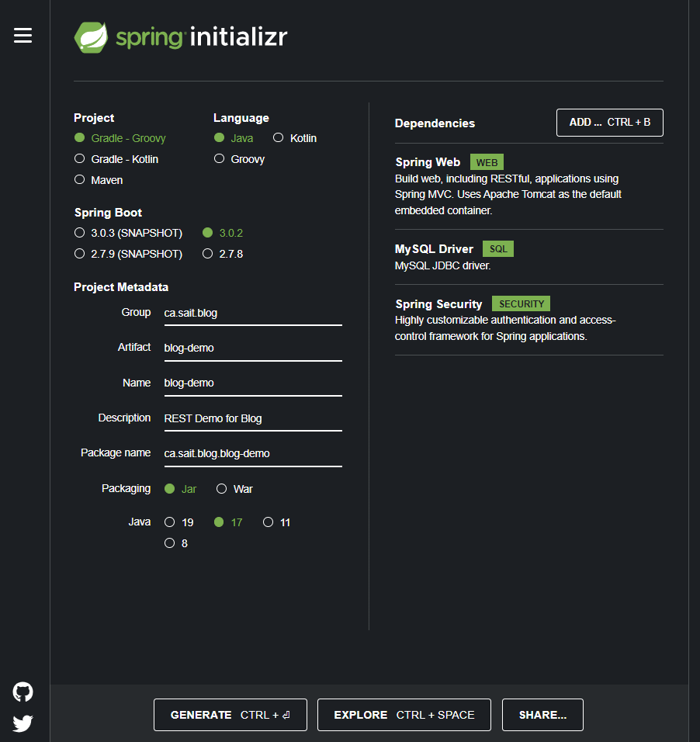
Task: Select Gradle - Groovy project type
Action: (120, 138)
